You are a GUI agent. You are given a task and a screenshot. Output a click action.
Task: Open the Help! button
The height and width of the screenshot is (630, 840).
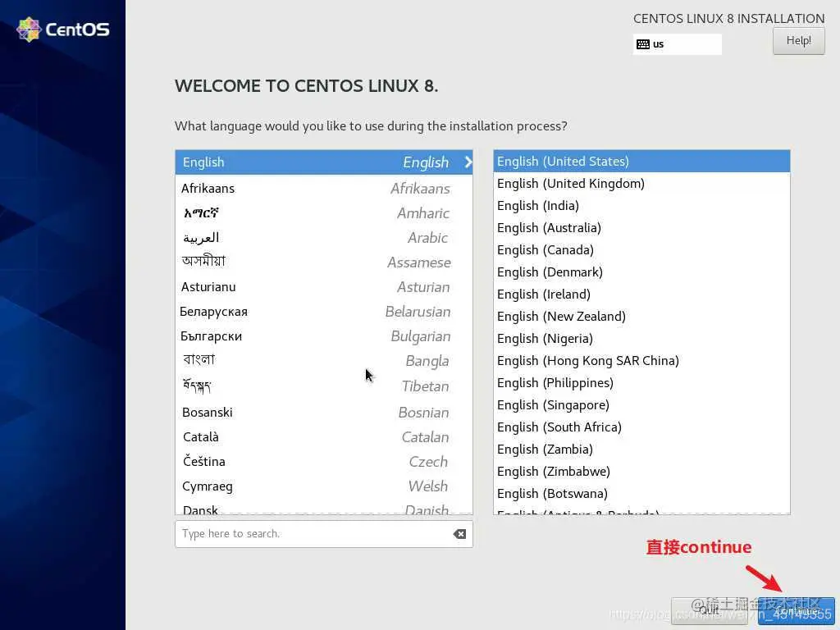coord(798,41)
